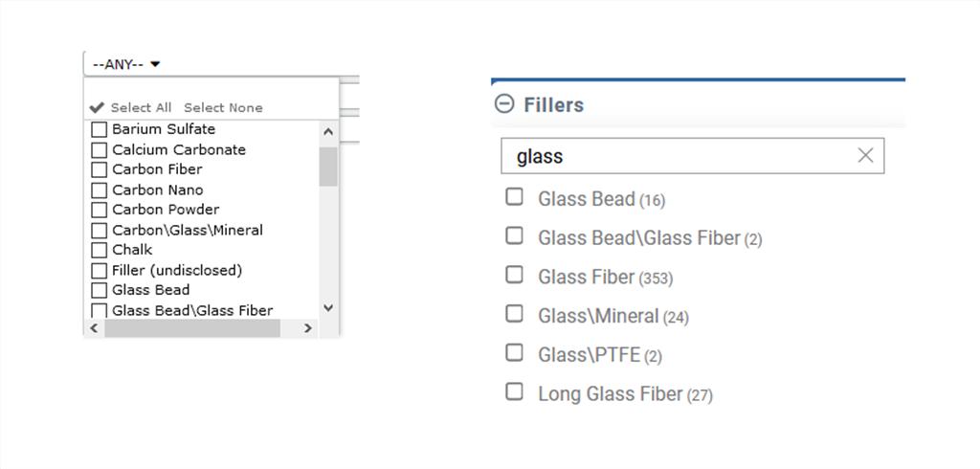Viewport: 980px width, 469px height.
Task: Click Select All checkmark link
Action: (x=131, y=108)
